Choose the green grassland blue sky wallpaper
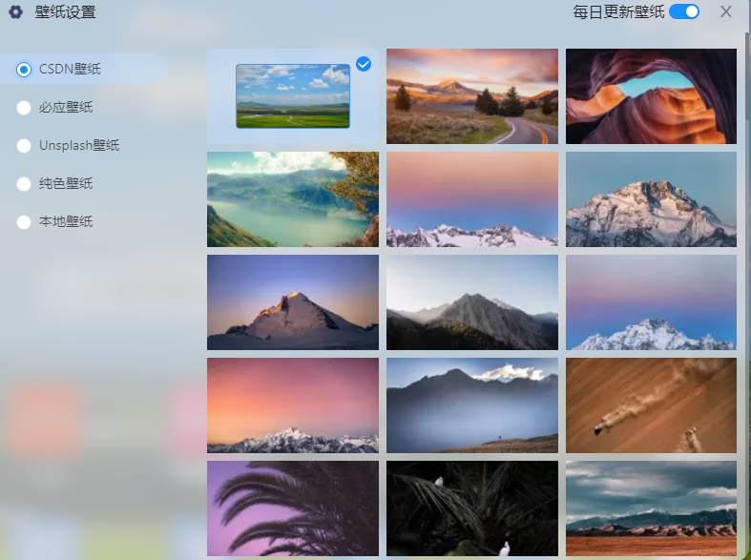The height and width of the screenshot is (560, 751). pos(293,96)
